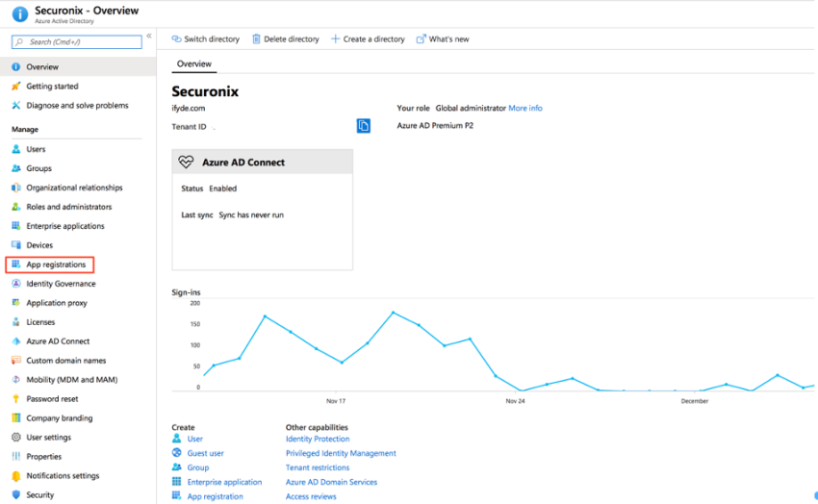Click the Users icon in sidebar
Viewport: 818px width, 504px height.
tap(16, 149)
